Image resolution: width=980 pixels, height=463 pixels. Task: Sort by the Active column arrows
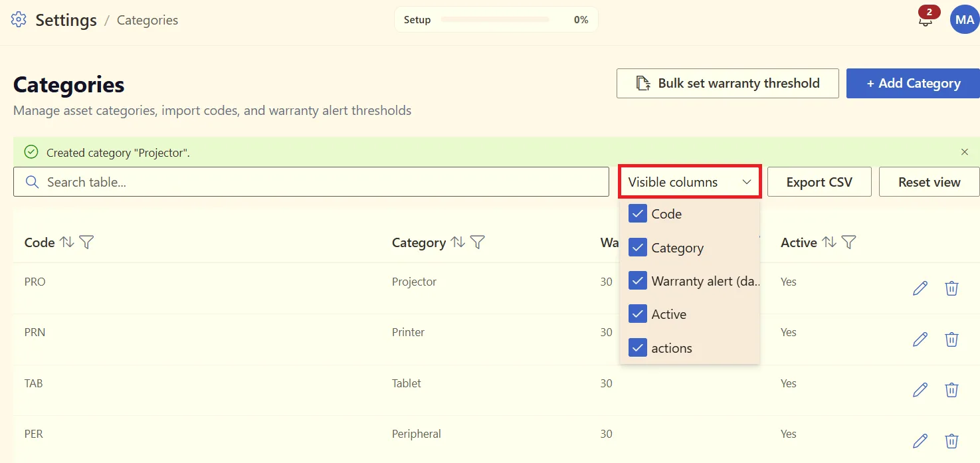[x=829, y=242]
